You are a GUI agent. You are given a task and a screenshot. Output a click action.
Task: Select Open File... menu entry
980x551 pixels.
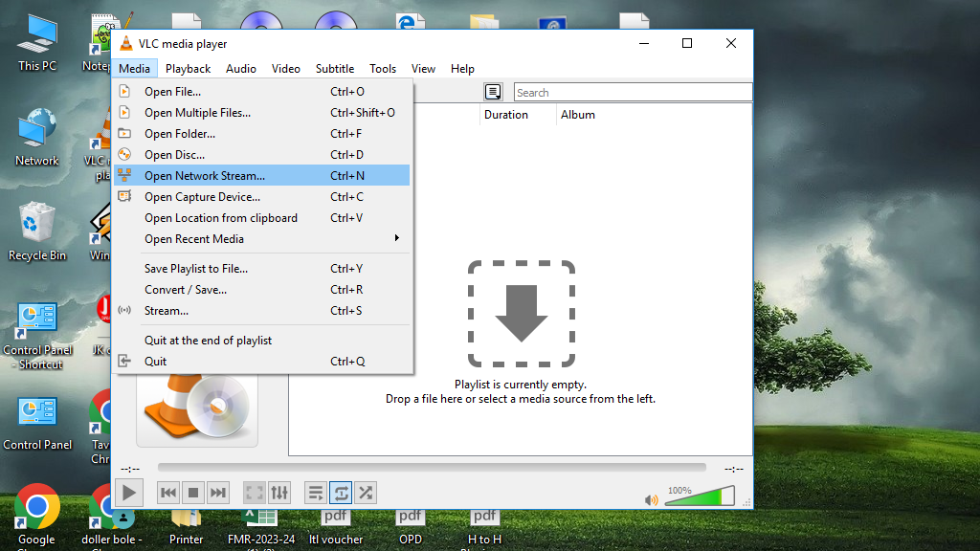click(x=262, y=91)
